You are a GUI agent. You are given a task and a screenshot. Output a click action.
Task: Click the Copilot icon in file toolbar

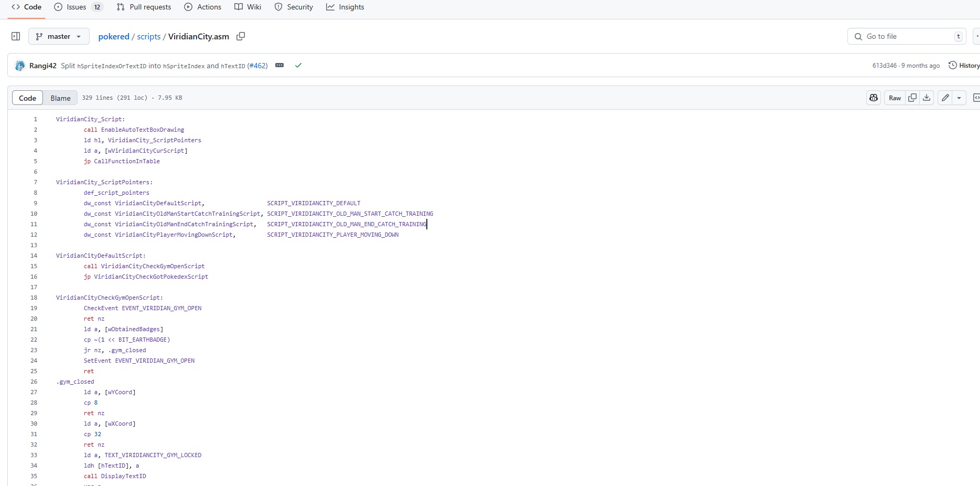tap(874, 98)
